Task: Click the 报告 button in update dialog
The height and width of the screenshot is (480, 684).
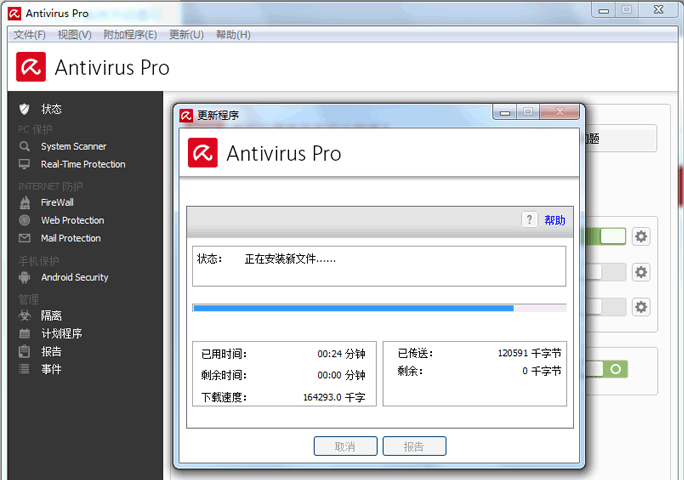Action: [x=414, y=446]
